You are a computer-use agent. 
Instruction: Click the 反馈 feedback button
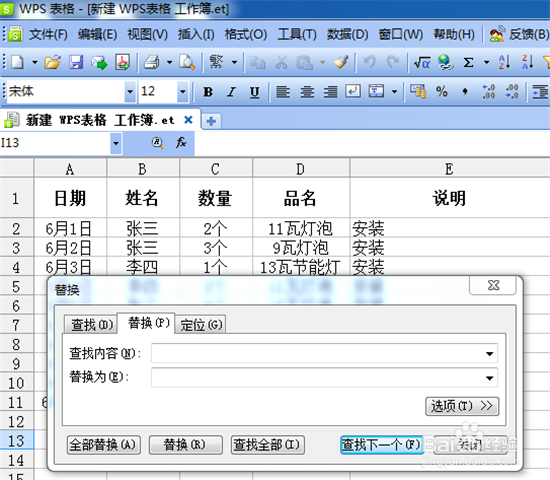(519, 34)
